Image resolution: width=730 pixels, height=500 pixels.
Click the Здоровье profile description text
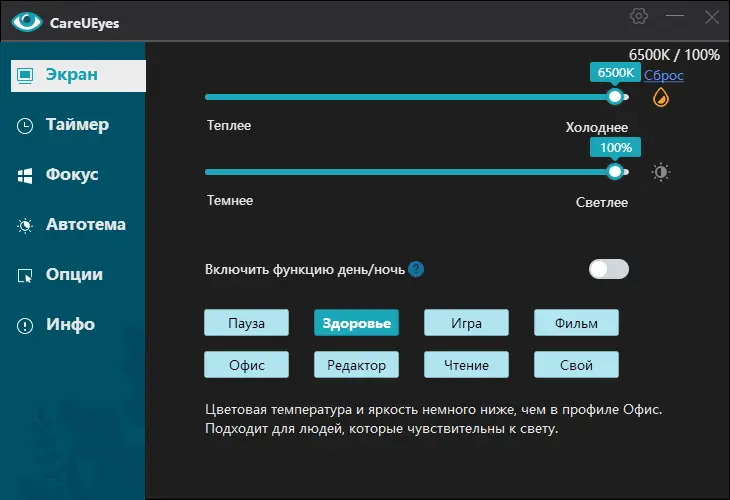[433, 419]
